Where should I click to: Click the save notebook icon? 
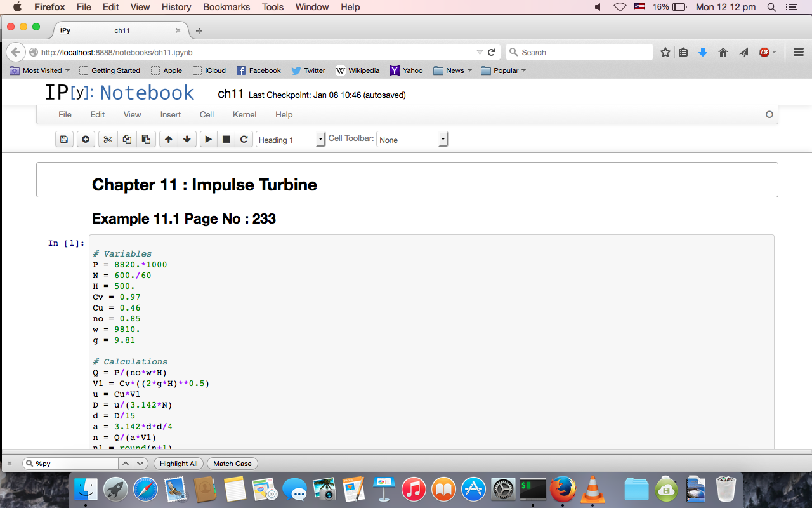pos(63,140)
